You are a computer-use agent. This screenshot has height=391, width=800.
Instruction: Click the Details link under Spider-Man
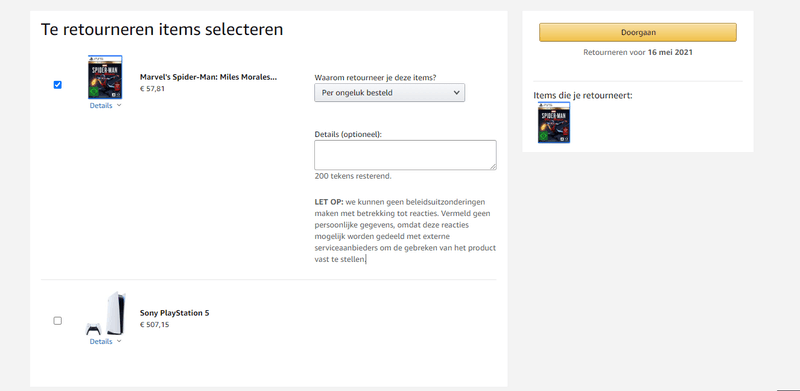(x=101, y=106)
